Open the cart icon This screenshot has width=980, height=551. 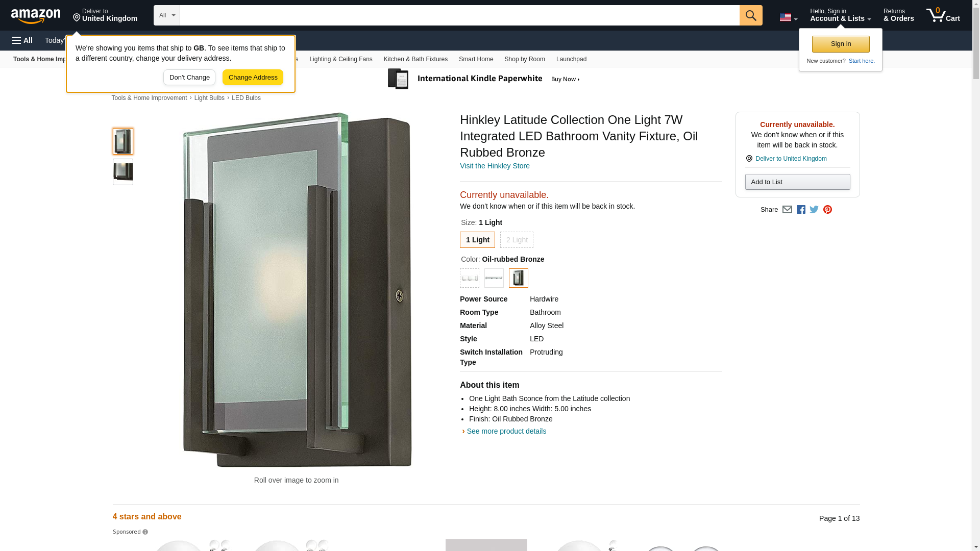click(x=943, y=15)
